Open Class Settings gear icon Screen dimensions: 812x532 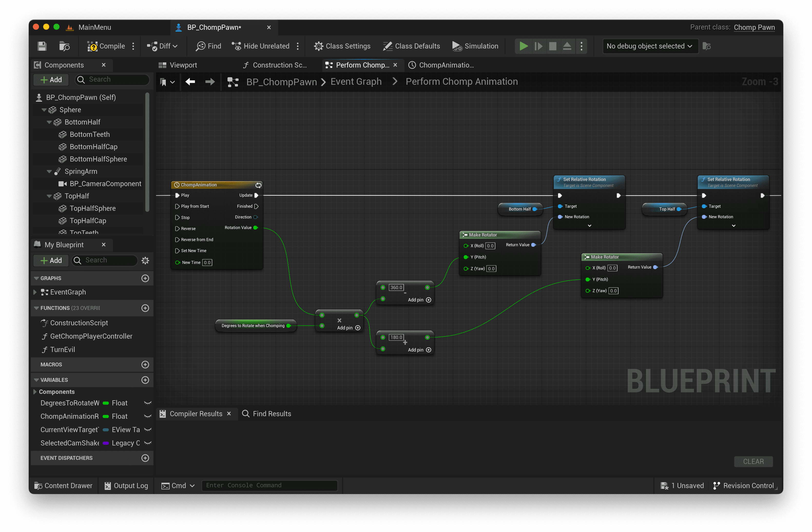[x=318, y=46]
